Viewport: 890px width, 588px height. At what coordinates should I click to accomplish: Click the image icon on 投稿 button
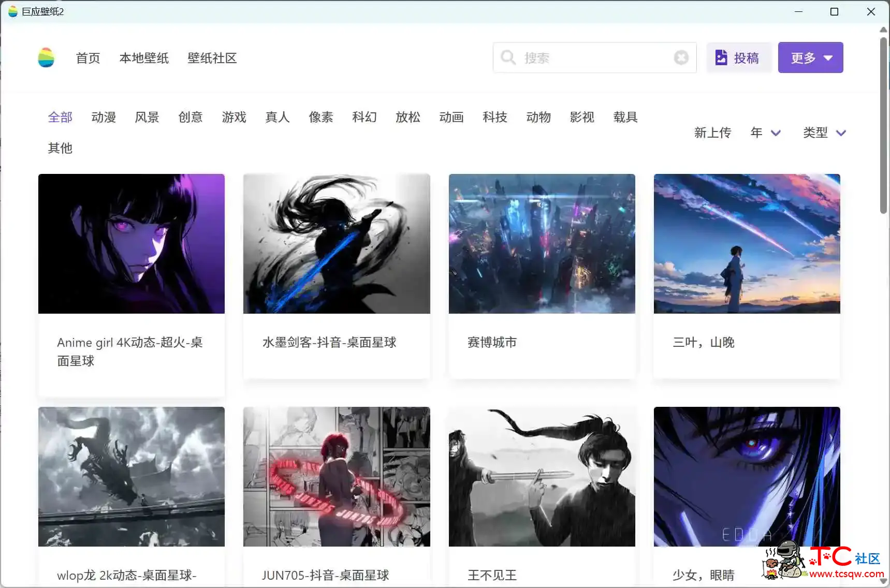click(722, 57)
